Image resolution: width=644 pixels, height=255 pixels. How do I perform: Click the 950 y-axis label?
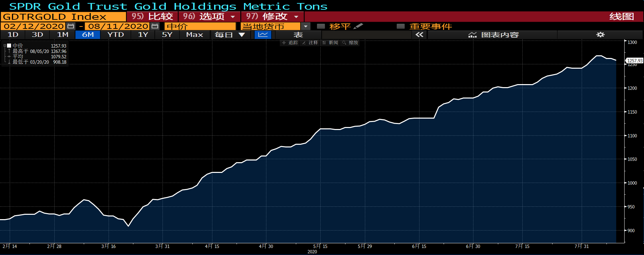tap(631, 207)
